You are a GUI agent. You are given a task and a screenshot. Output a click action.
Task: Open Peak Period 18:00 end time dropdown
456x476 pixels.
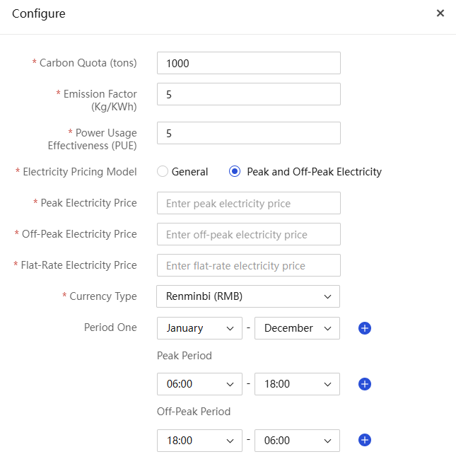pos(297,384)
